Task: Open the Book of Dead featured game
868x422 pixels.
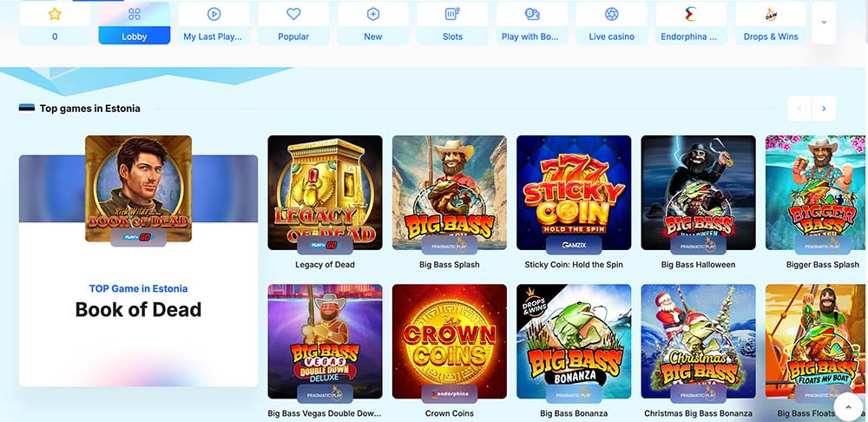Action: (x=138, y=188)
